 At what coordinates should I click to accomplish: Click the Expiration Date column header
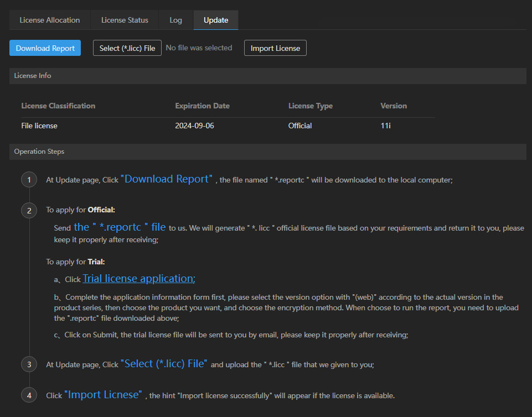(x=202, y=106)
